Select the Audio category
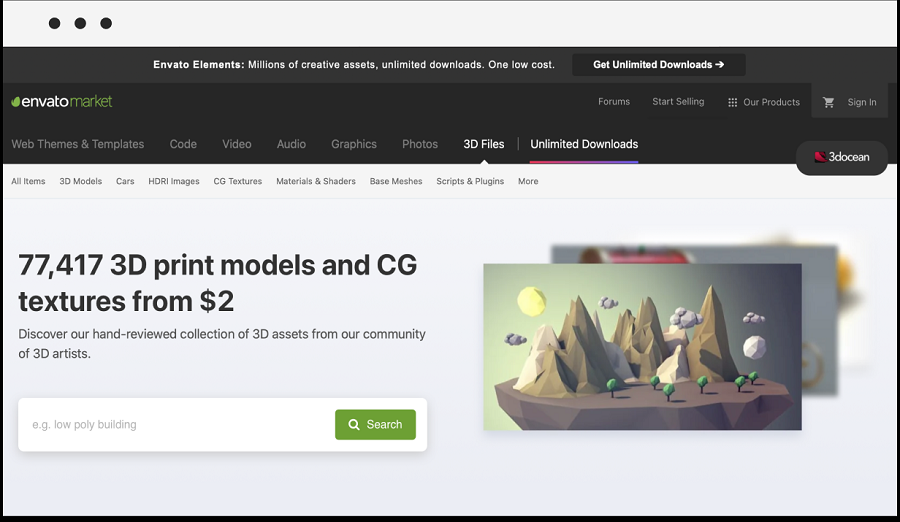The image size is (900, 522). click(291, 144)
